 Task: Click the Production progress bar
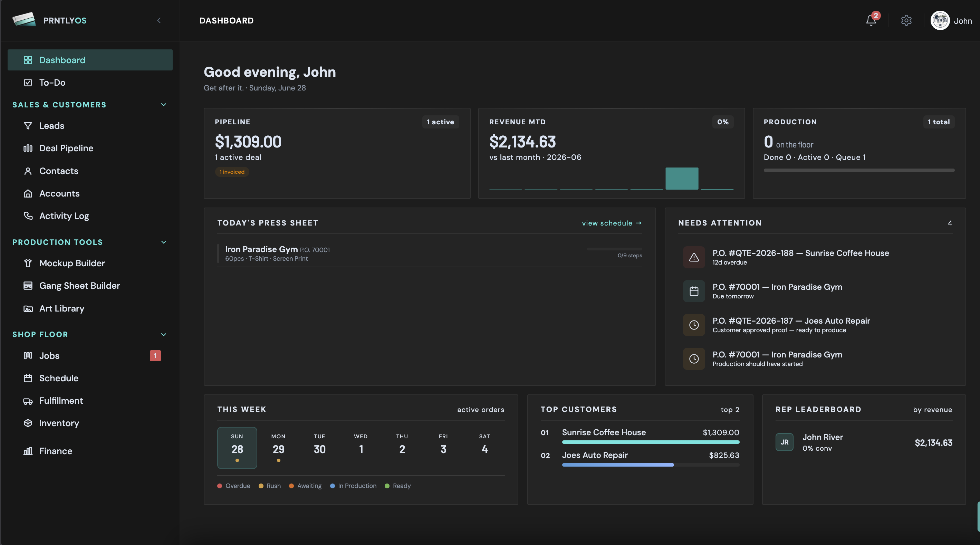[x=859, y=171]
